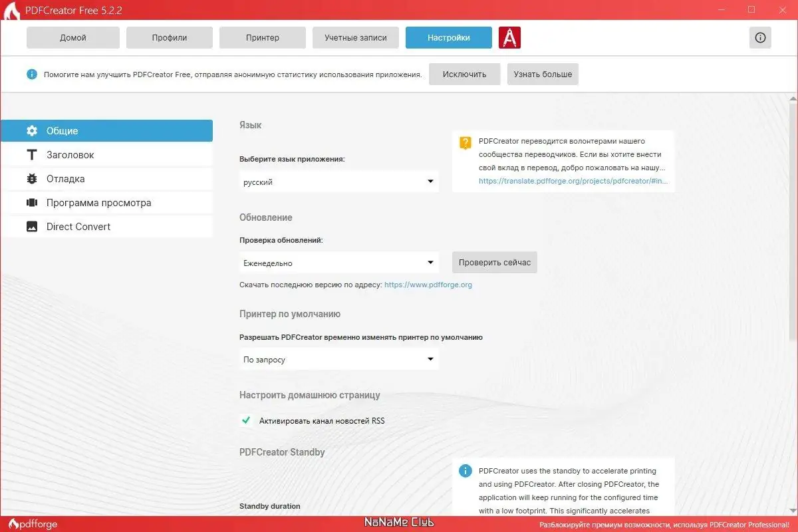Click the blue info icon in the telemetry banner
This screenshot has width=798, height=532.
(31, 74)
